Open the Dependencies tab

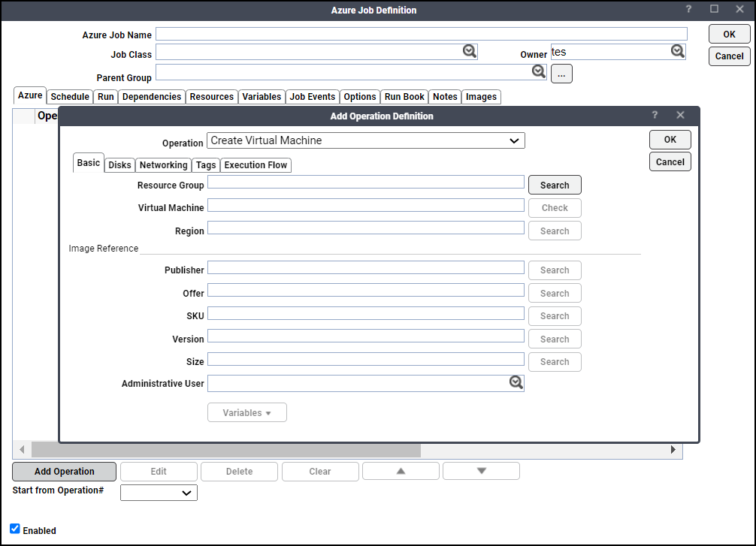pyautogui.click(x=152, y=97)
